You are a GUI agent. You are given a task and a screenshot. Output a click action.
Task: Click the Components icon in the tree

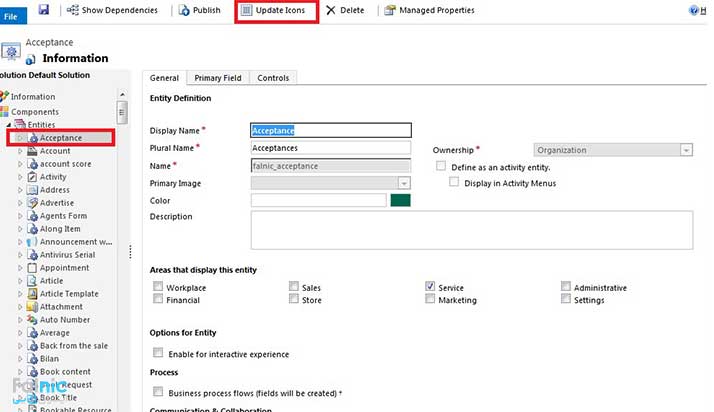pyautogui.click(x=5, y=112)
